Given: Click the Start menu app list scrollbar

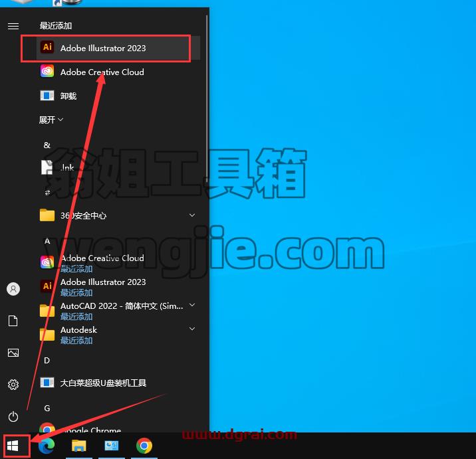Looking at the screenshot, I should pyautogui.click(x=207, y=98).
